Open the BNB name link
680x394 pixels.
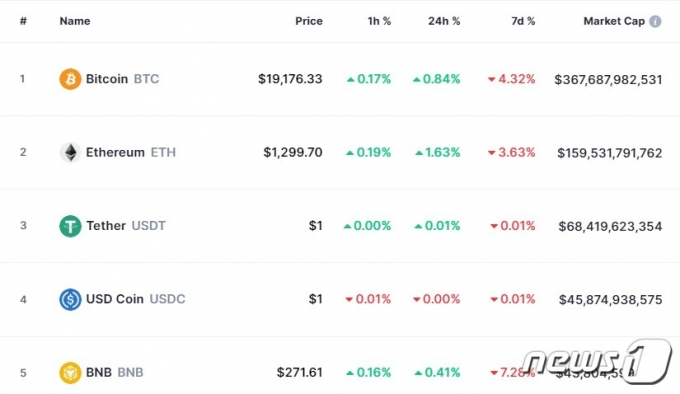tap(114, 372)
